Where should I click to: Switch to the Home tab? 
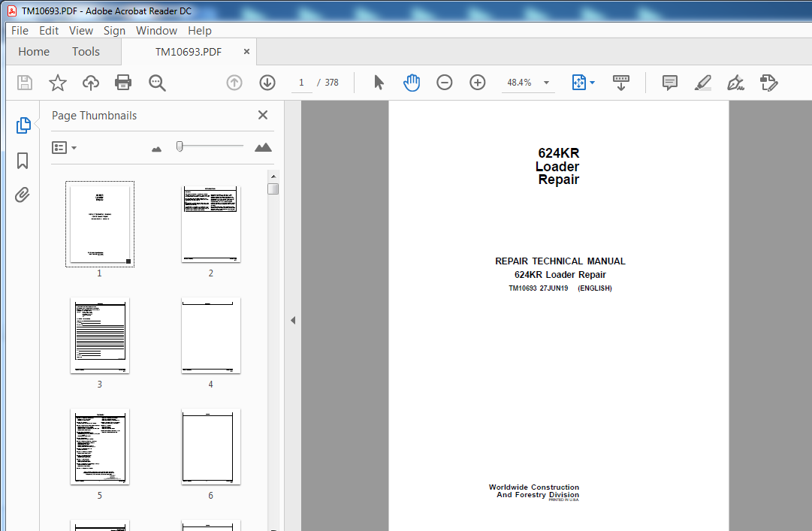(x=34, y=51)
